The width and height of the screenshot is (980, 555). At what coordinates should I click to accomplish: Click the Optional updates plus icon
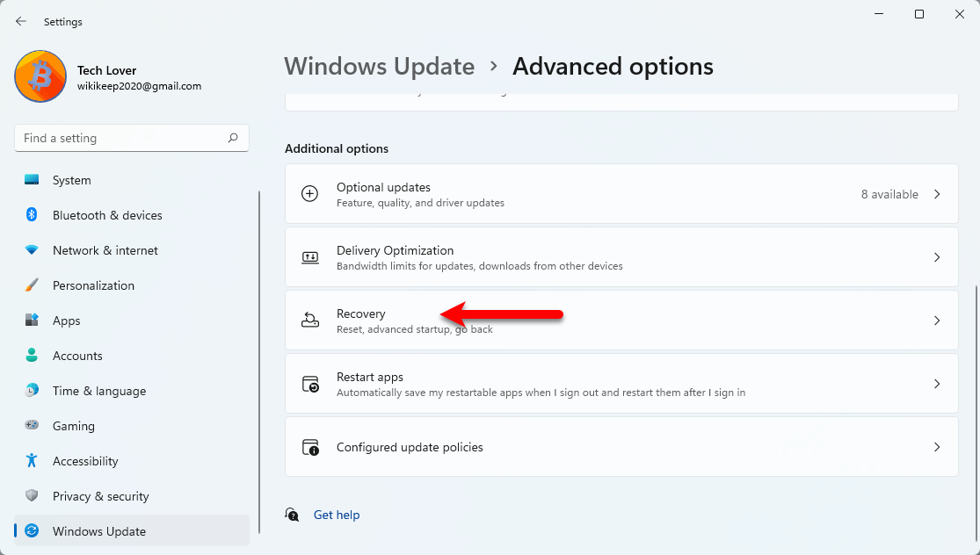310,193
